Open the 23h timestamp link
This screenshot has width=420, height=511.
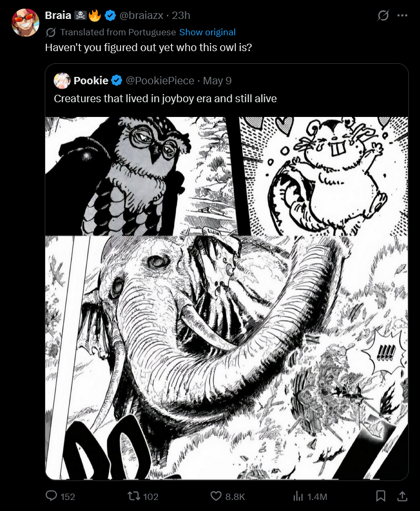point(181,15)
